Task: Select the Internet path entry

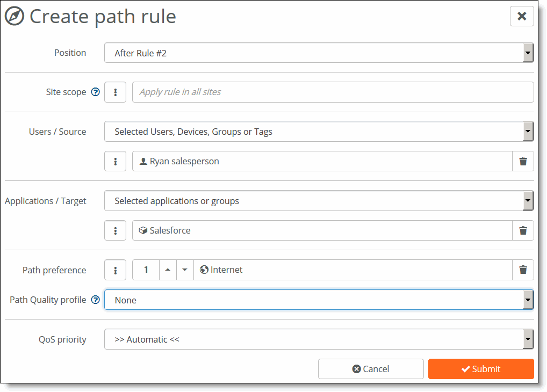Action: pyautogui.click(x=352, y=270)
